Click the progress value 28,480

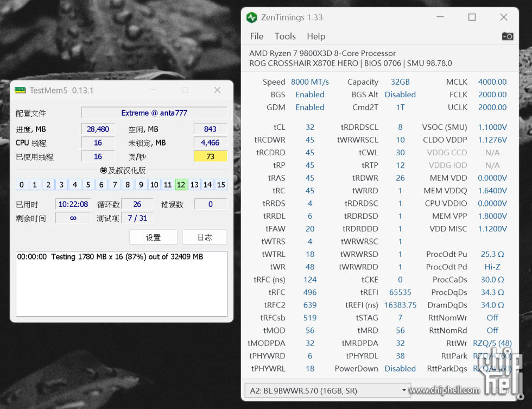click(98, 129)
